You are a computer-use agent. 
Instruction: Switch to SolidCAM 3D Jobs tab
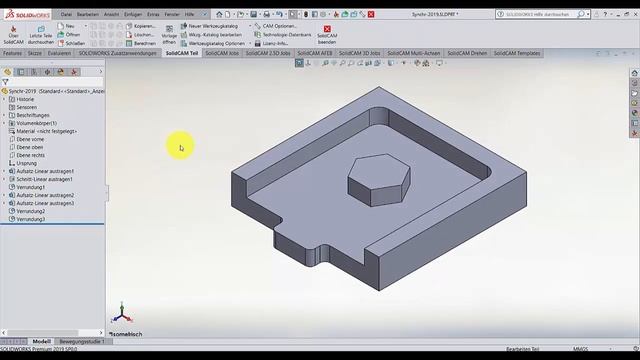[359, 53]
